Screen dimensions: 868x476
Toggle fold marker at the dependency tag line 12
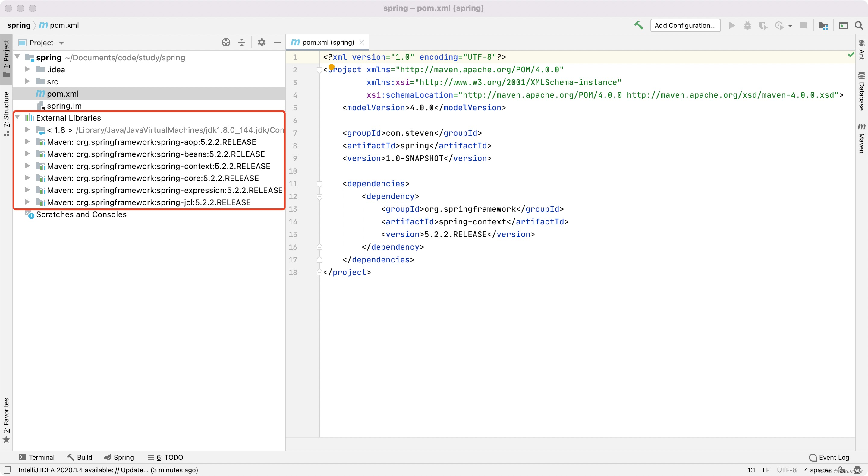click(319, 196)
